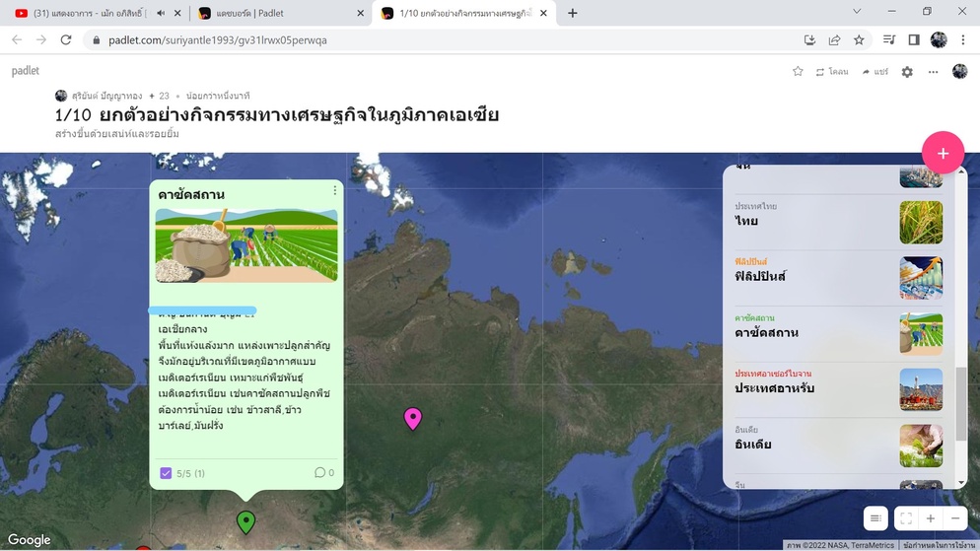Image resolution: width=980 pixels, height=551 pixels.
Task: Zoom in the map with plus button
Action: click(x=930, y=517)
